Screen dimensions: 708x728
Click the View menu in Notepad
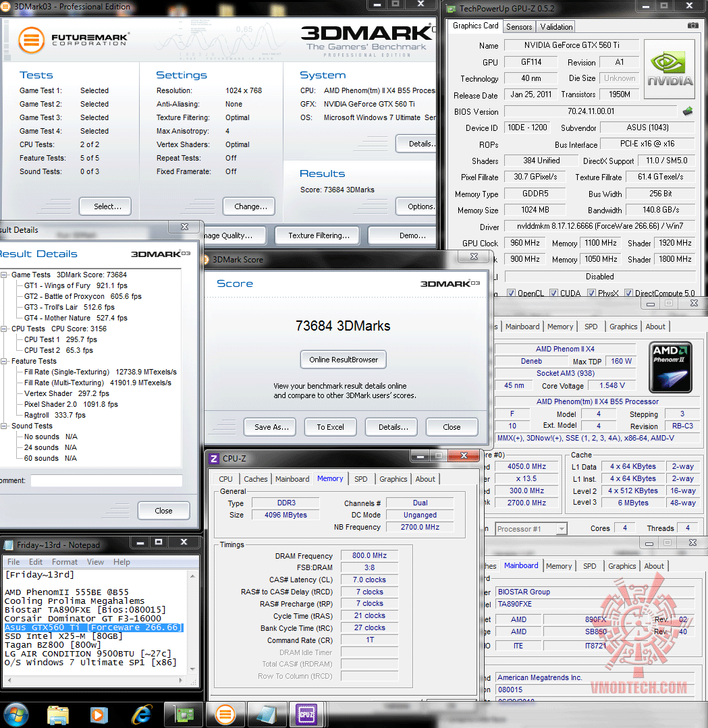click(x=95, y=562)
